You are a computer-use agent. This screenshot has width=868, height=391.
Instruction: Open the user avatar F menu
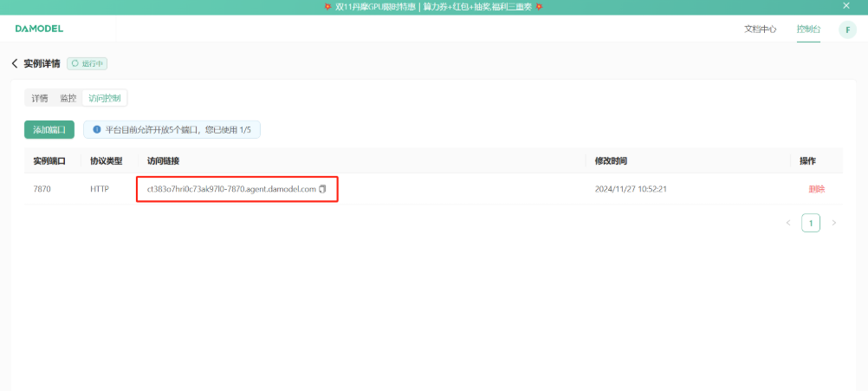(847, 29)
